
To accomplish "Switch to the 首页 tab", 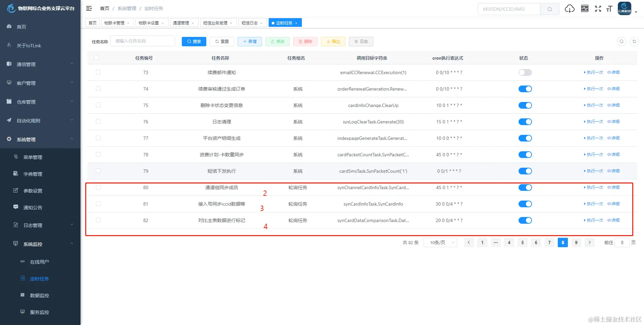I will click(93, 23).
